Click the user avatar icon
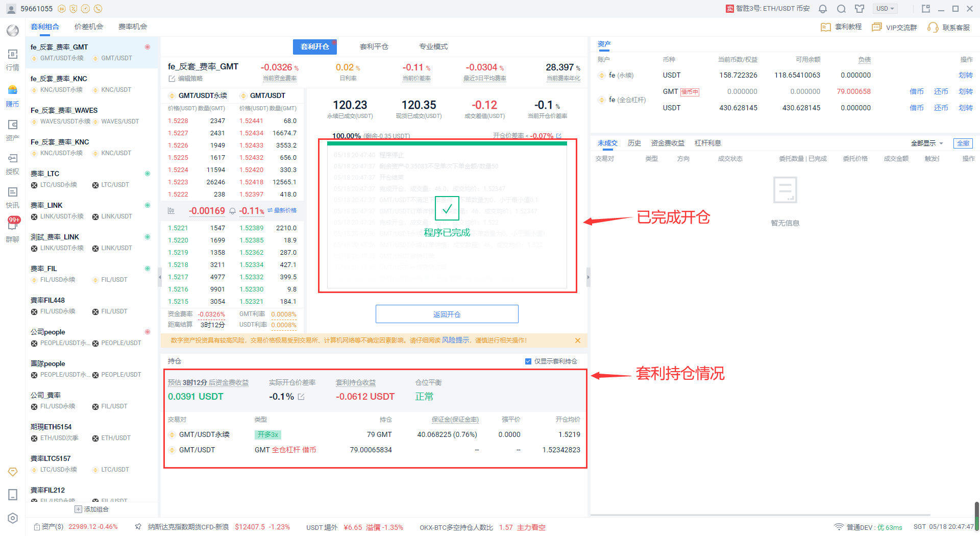 (11, 9)
